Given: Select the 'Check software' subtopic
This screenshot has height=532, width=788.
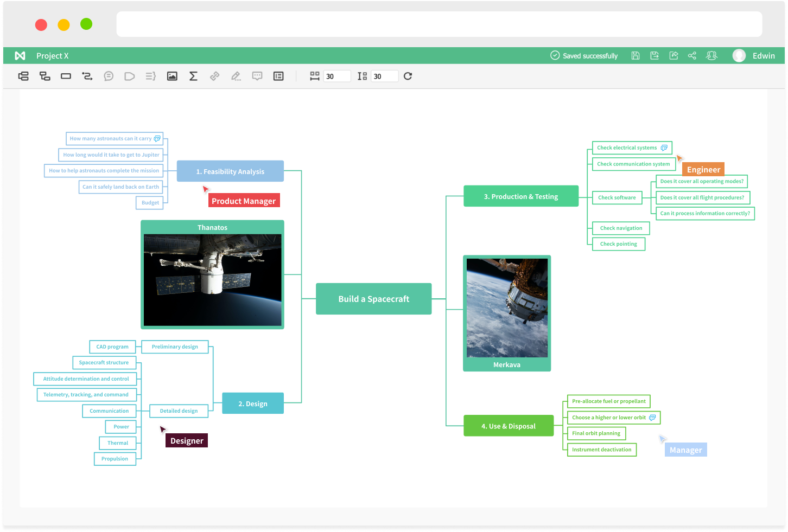Looking at the screenshot, I should tap(617, 198).
